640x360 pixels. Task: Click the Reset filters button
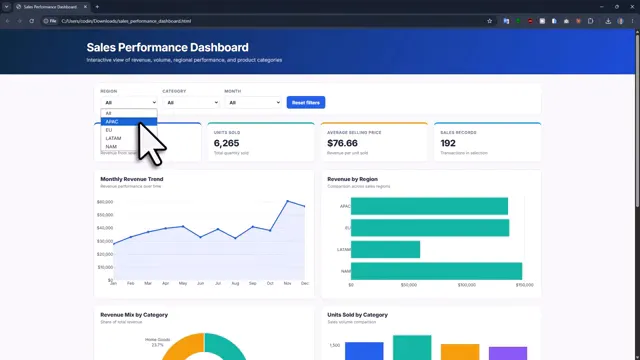pyautogui.click(x=306, y=102)
